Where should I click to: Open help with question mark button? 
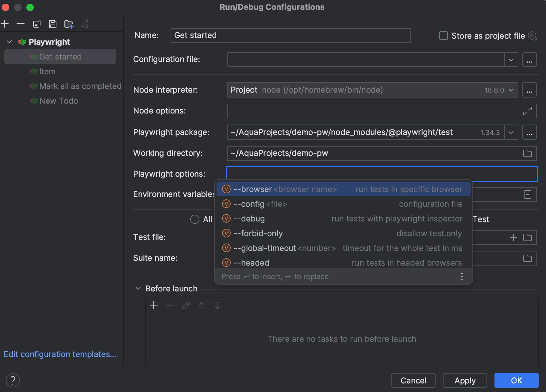[x=13, y=380]
